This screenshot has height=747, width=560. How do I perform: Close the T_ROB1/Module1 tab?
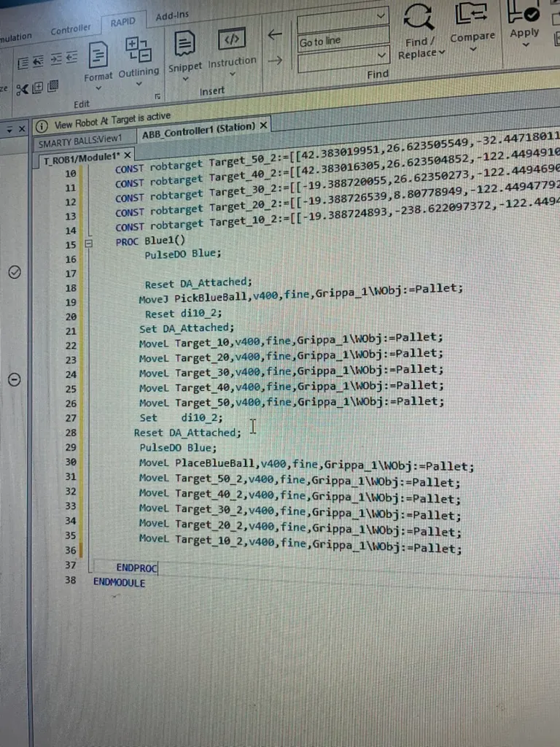pos(127,155)
